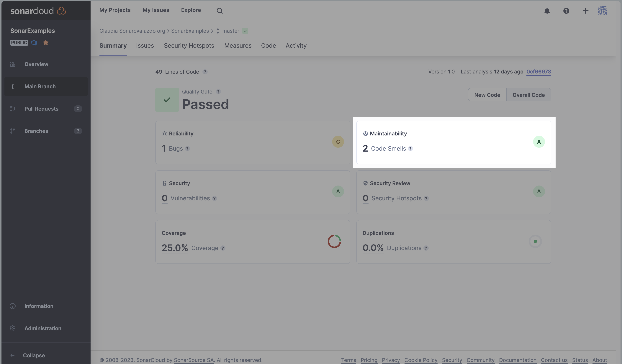Click the Security A rating badge
Image resolution: width=622 pixels, height=364 pixels.
click(338, 191)
